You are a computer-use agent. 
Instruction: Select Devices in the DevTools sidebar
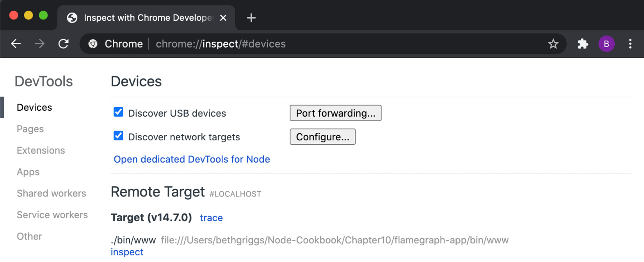(x=34, y=107)
